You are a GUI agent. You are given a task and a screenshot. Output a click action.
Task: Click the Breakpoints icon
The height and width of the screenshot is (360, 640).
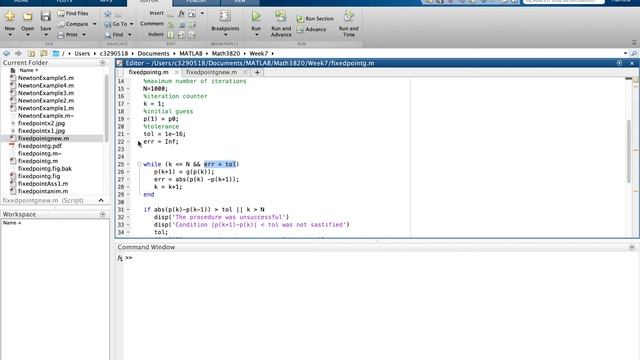pos(225,17)
